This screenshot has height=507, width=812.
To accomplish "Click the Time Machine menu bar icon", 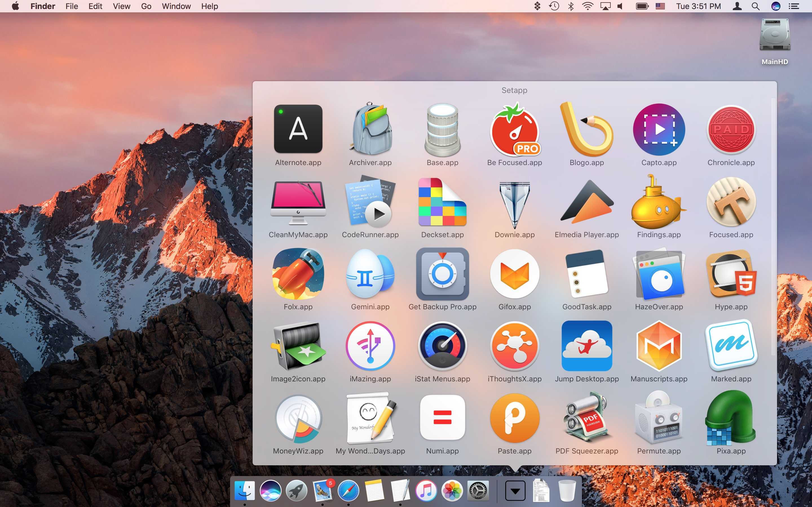I will coord(552,6).
